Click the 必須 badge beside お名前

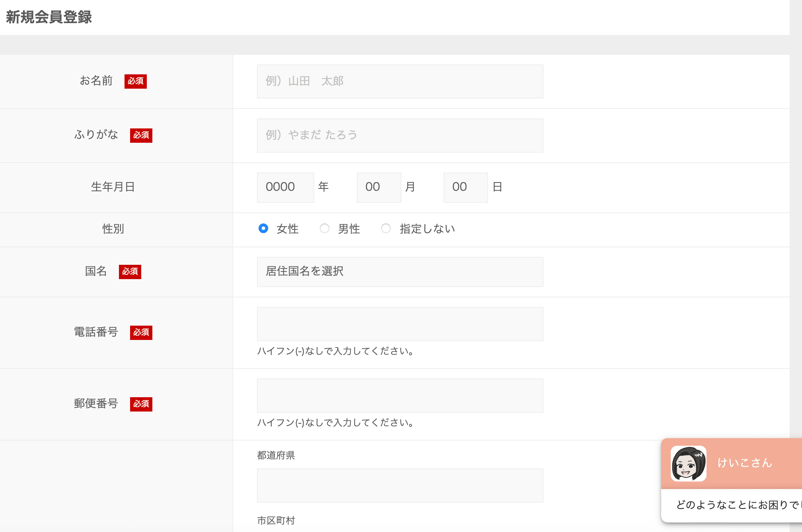135,81
